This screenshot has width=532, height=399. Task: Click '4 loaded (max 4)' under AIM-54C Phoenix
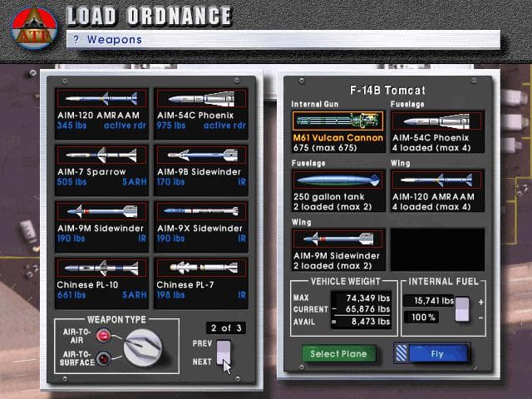(x=431, y=148)
